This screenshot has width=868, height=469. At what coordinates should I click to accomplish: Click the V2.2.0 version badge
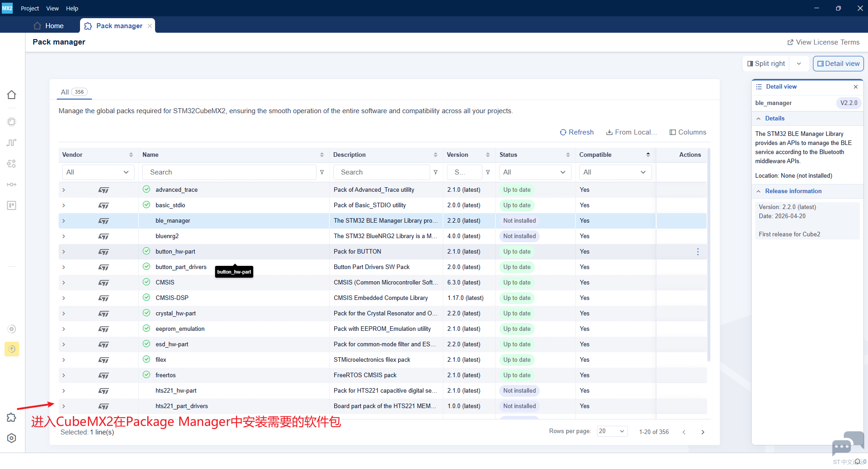(848, 103)
